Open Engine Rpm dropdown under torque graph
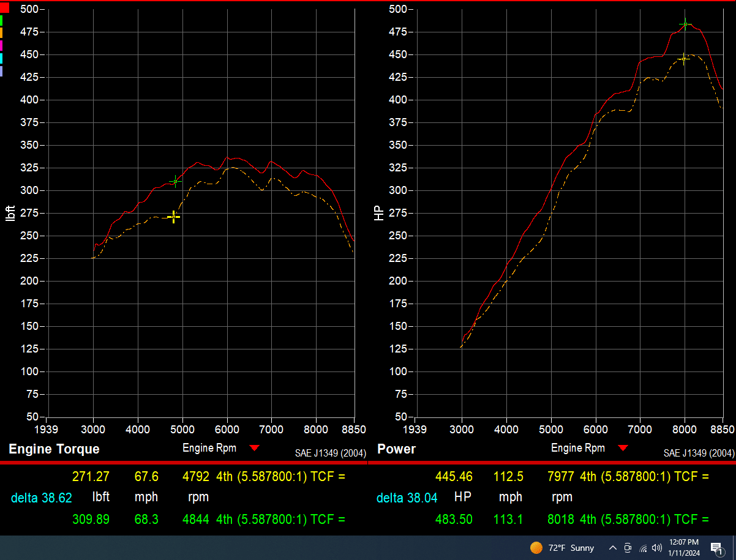Screen dimensions: 736x560 (255, 448)
